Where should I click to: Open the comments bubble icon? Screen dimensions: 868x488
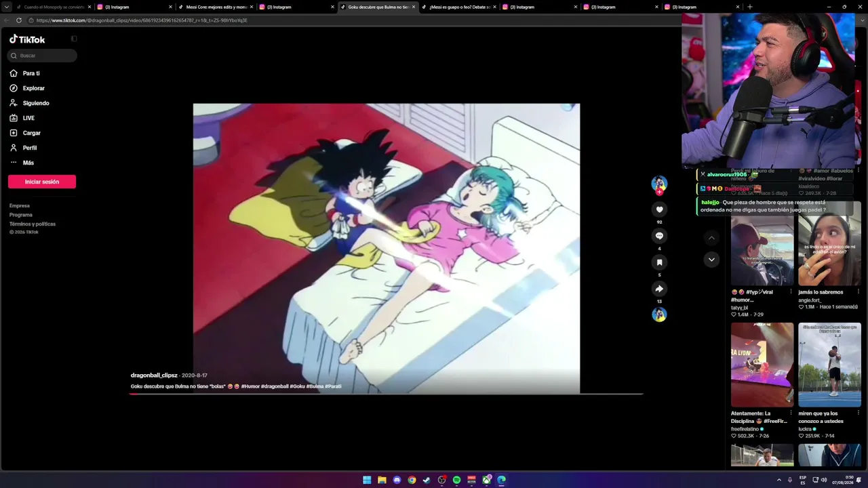[659, 236]
